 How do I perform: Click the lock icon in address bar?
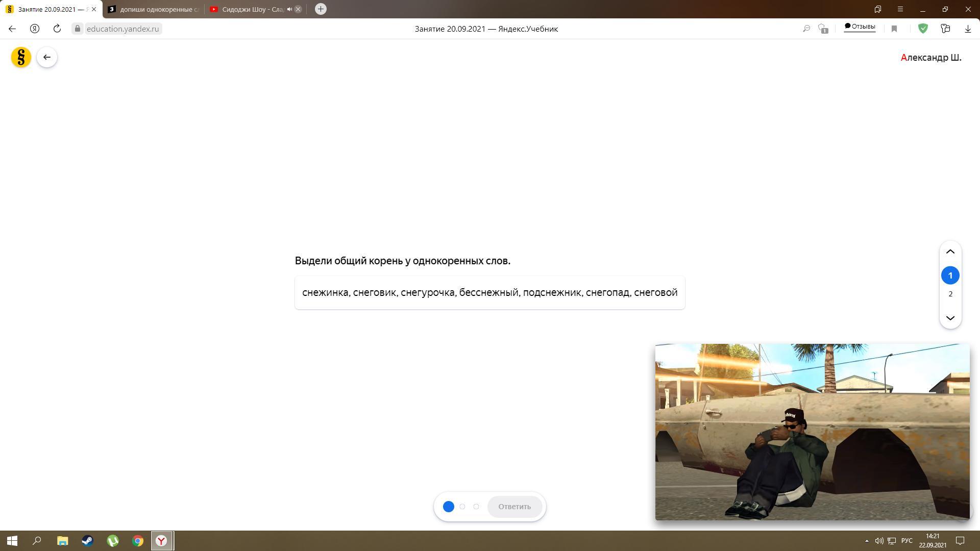[x=78, y=29]
